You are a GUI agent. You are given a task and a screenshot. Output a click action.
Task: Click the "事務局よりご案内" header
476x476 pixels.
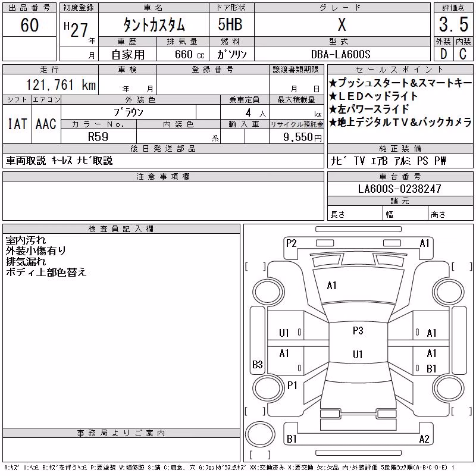point(121,433)
